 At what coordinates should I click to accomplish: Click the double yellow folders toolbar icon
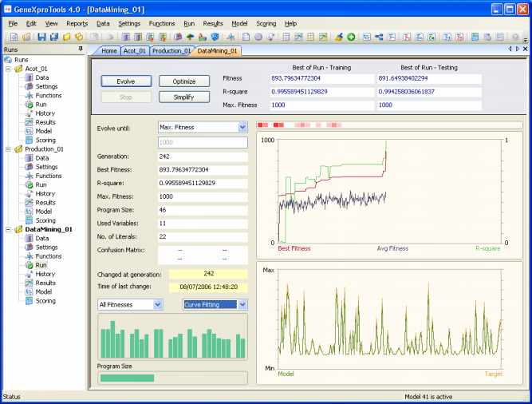pyautogui.click(x=79, y=37)
